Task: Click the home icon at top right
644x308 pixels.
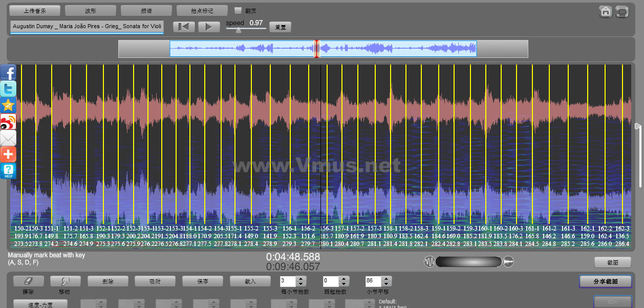Action: (606, 11)
